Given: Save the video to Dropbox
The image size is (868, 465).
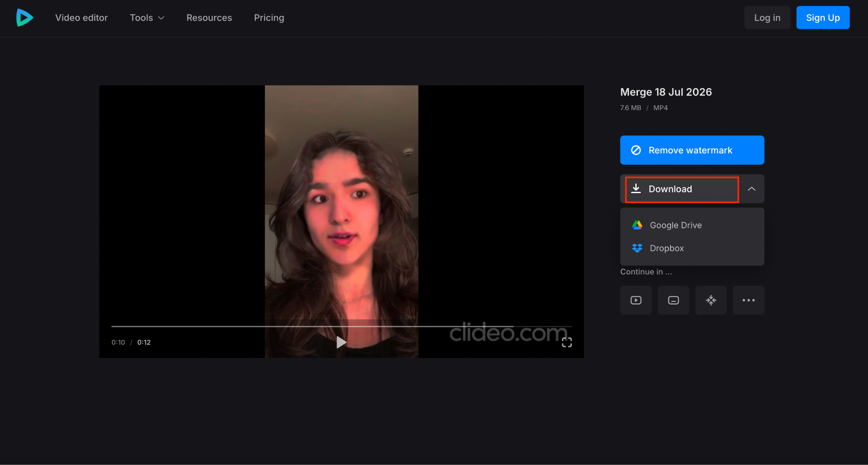Looking at the screenshot, I should pos(692,248).
